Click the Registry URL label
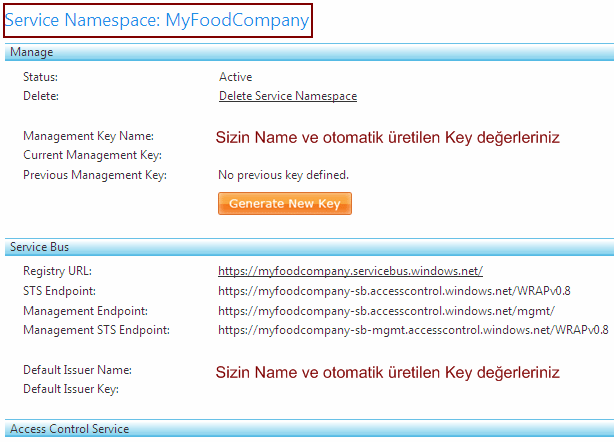614x442 pixels. point(57,271)
